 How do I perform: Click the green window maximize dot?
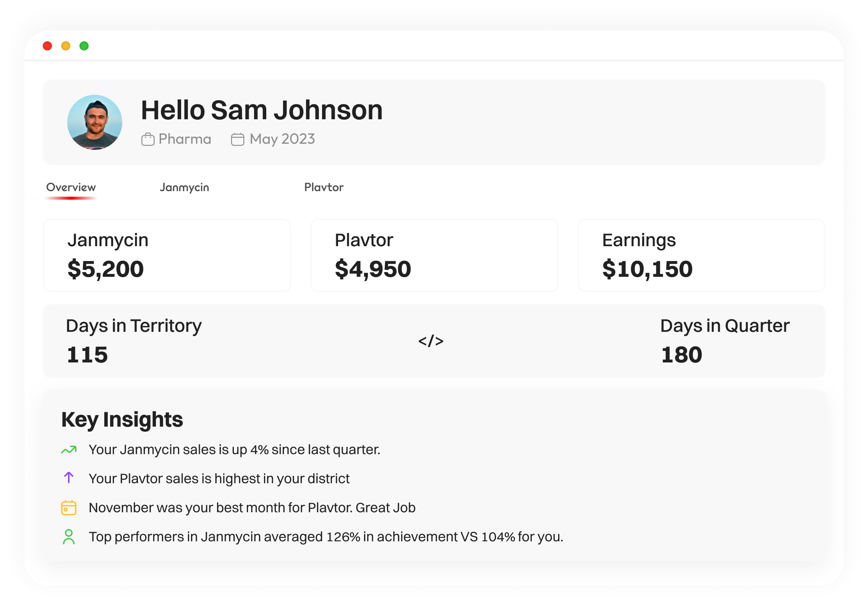[84, 46]
